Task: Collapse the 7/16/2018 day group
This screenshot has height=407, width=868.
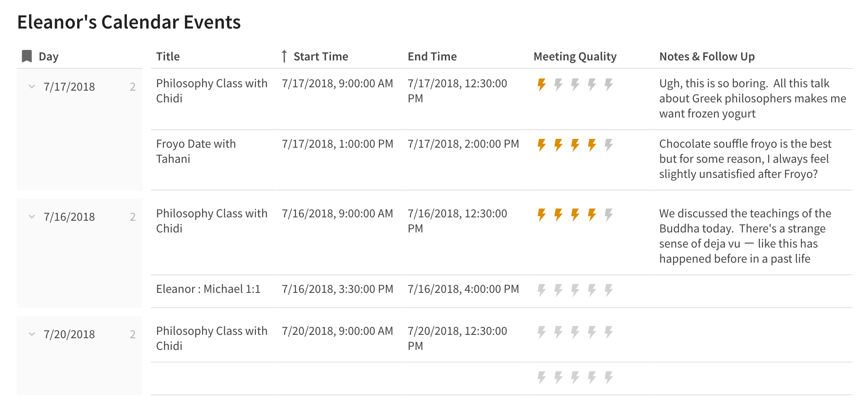Action: coord(32,217)
